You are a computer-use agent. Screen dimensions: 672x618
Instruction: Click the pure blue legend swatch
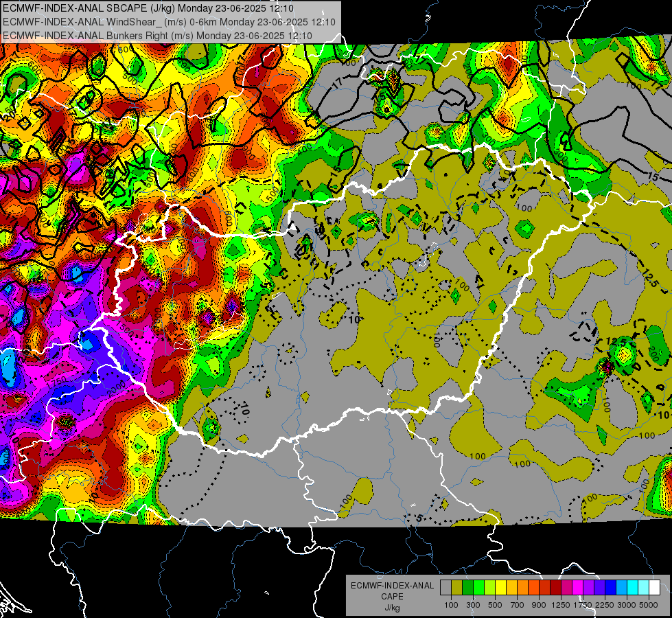[611, 588]
